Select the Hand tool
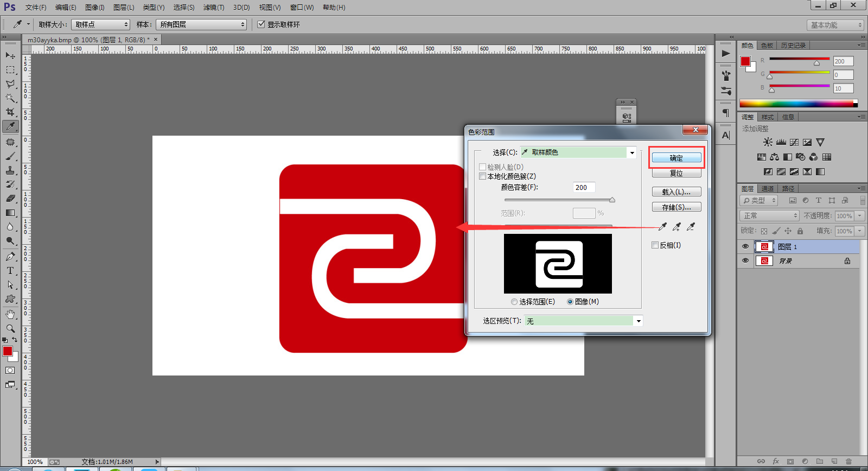 (x=10, y=315)
